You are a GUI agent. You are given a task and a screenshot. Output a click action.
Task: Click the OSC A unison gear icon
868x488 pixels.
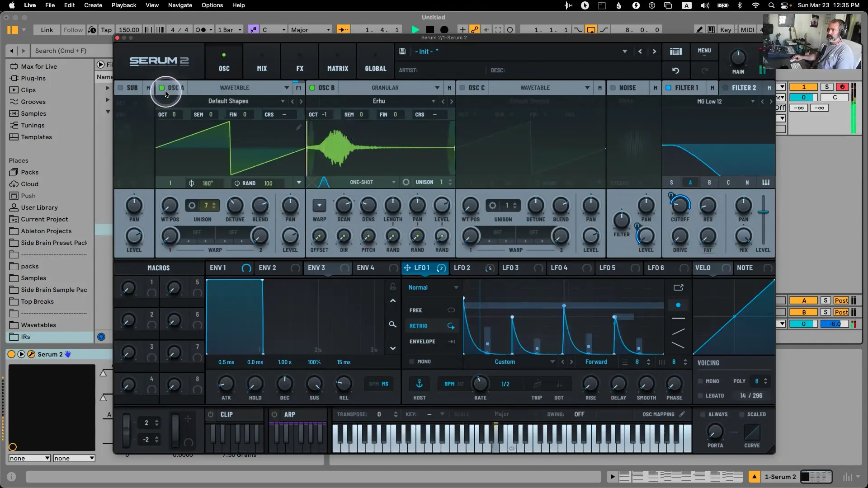pyautogui.click(x=192, y=206)
